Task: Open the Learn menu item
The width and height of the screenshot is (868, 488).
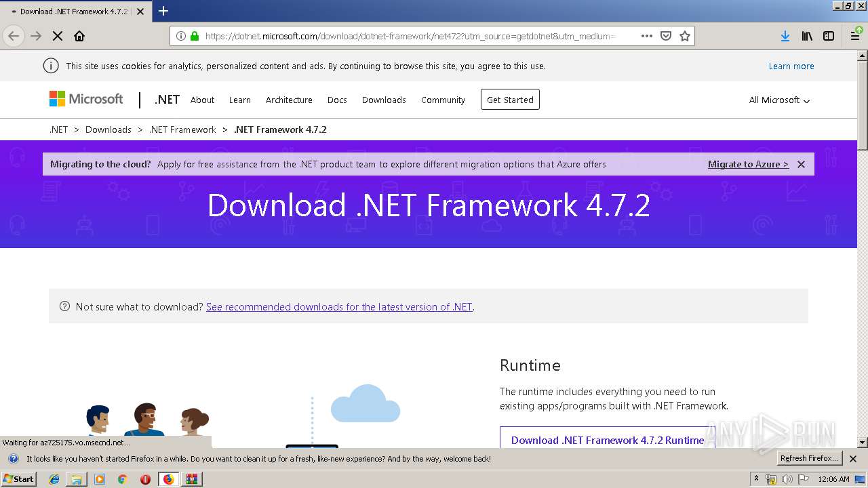Action: pyautogui.click(x=240, y=100)
